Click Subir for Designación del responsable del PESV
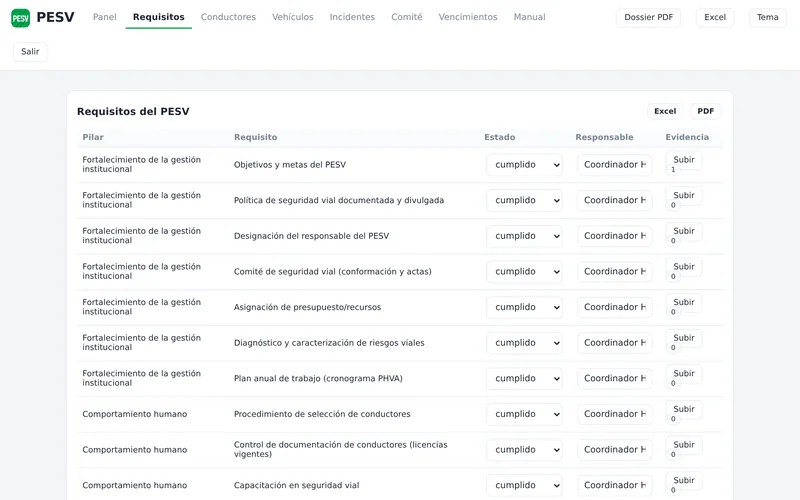Viewport: 800px width, 500px height. point(684,232)
